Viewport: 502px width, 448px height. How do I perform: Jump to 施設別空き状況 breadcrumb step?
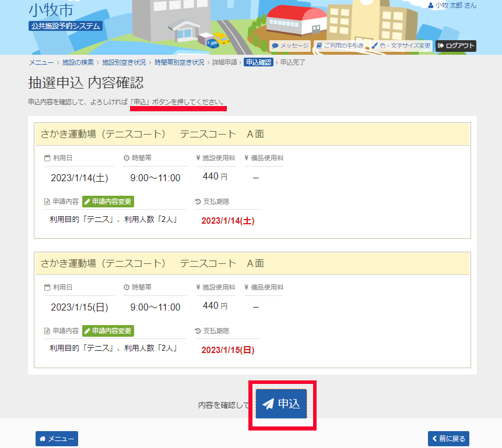[x=124, y=62]
